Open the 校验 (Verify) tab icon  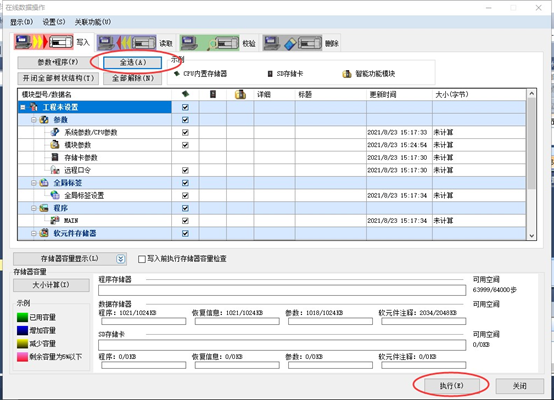[210, 43]
